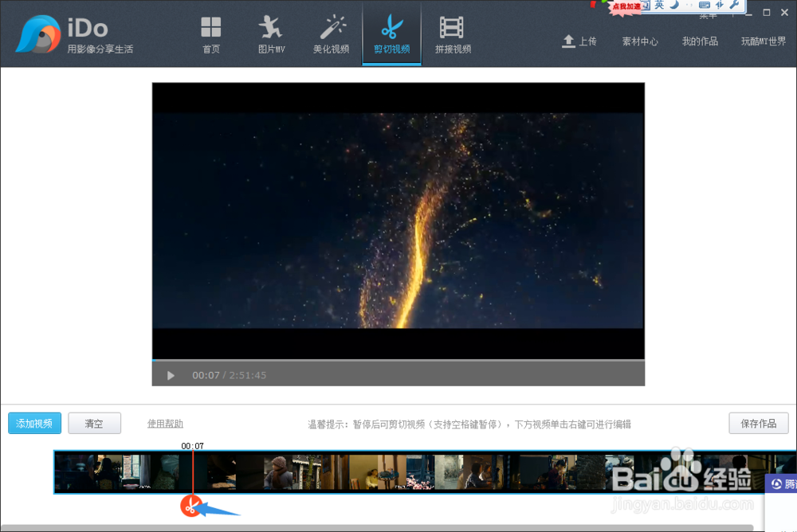The image size is (797, 532).
Task: Play the video in the preview
Action: pos(171,375)
